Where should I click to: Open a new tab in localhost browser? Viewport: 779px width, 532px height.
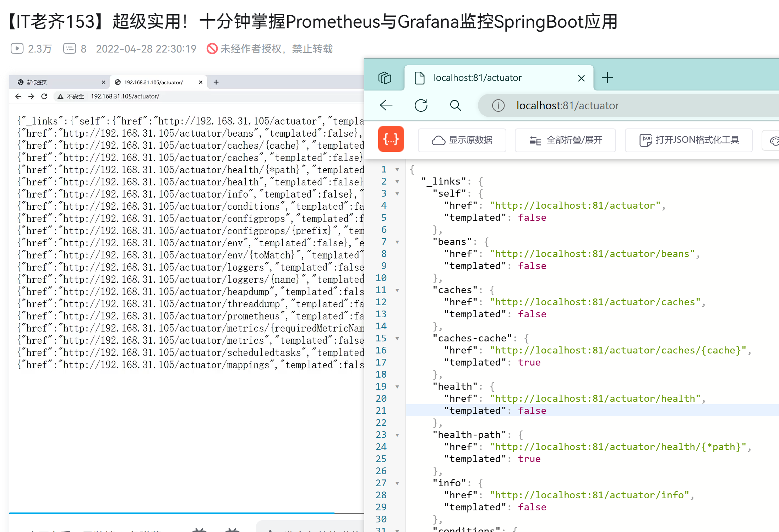point(608,78)
